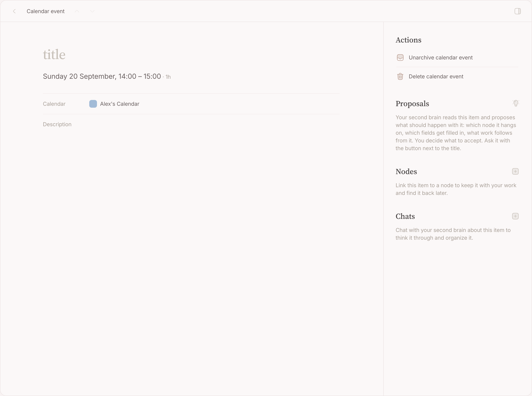Click the blue Alex's Calendar color swatch
Image resolution: width=532 pixels, height=396 pixels.
[x=93, y=104]
